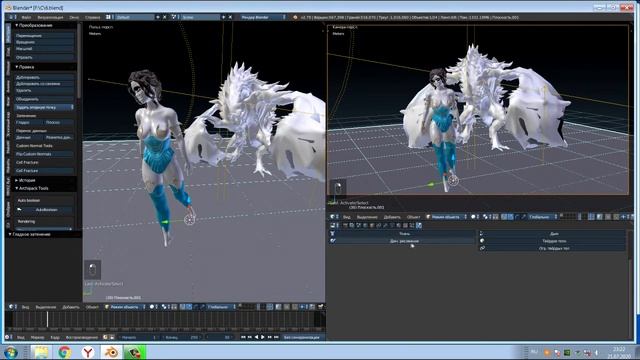Open the Маркер menu in timeline

pyautogui.click(x=38, y=337)
